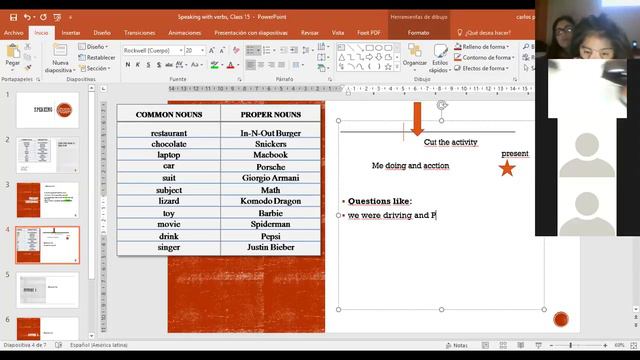Toggle strikethrough (abc) formatting
Viewport: 640px width, 360px height.
coord(169,65)
